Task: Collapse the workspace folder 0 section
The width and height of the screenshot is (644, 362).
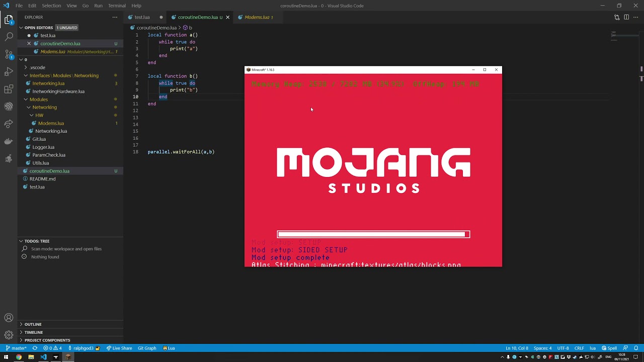Action: 70,59
